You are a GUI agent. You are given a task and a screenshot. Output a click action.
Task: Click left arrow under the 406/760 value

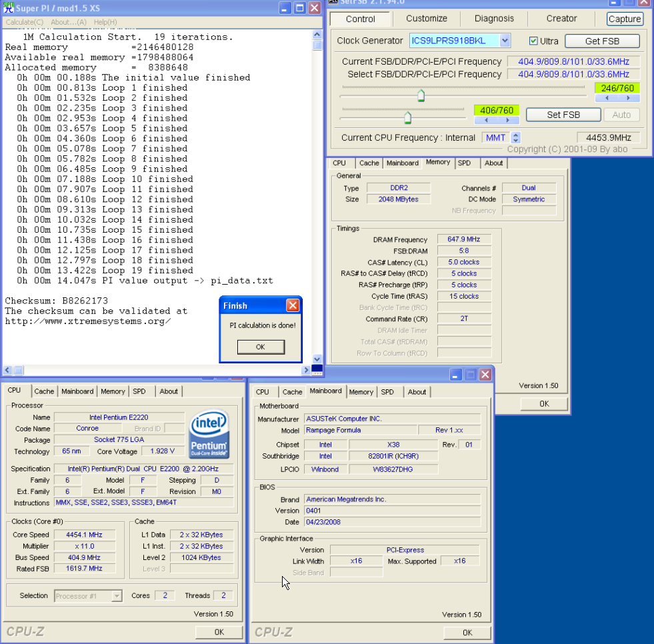point(486,120)
